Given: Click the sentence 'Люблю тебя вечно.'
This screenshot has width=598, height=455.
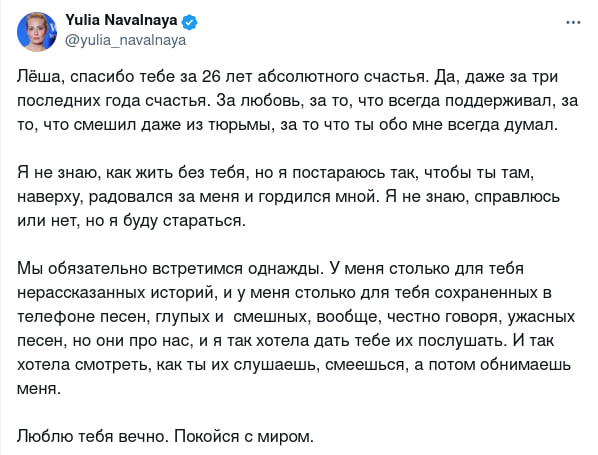Looking at the screenshot, I should [93, 436].
